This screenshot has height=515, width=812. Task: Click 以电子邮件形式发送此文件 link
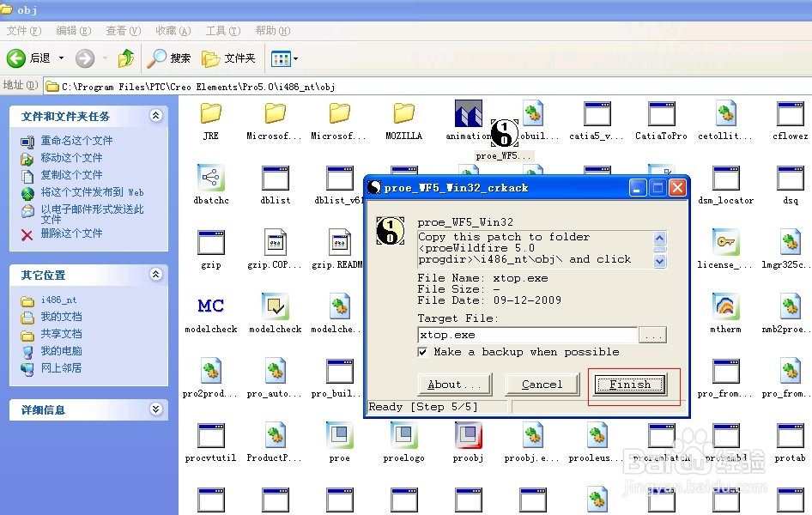(92, 214)
